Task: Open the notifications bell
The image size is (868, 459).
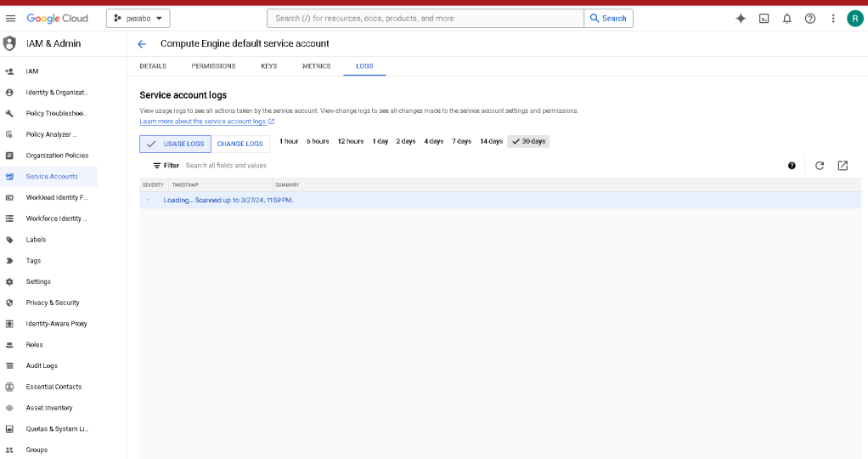Action: click(787, 19)
